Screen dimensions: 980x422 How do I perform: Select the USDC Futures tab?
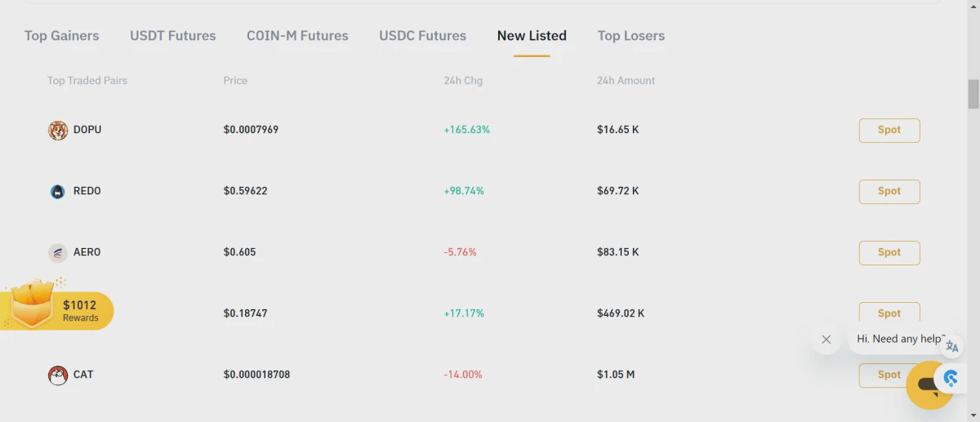[x=422, y=36]
